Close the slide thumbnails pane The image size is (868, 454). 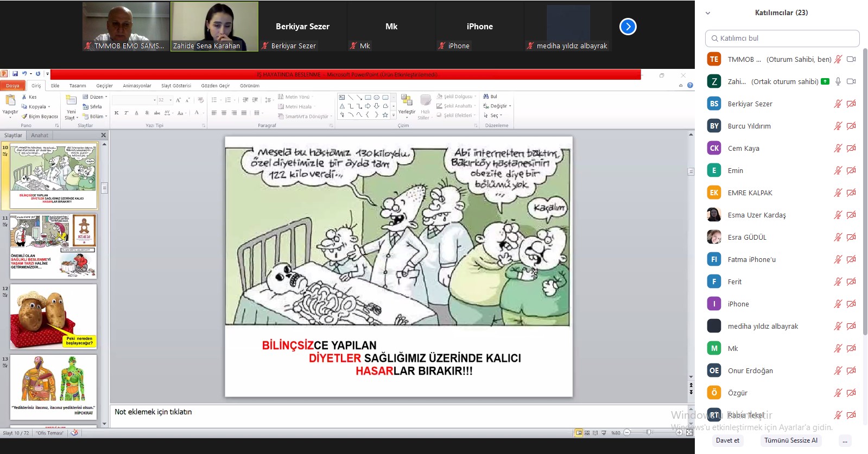click(103, 135)
